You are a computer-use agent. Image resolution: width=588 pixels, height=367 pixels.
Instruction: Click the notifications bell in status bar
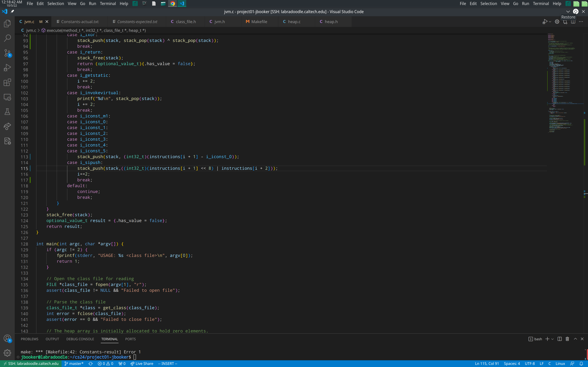click(x=581, y=363)
